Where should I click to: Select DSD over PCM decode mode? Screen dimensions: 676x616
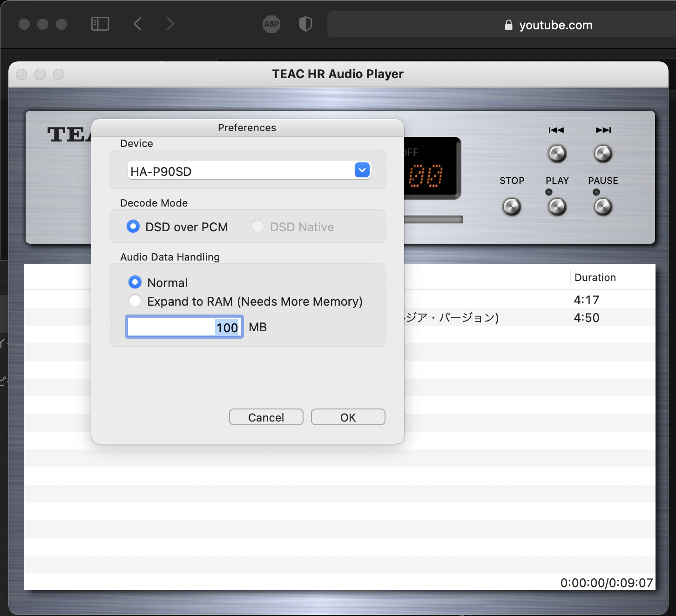click(x=133, y=227)
